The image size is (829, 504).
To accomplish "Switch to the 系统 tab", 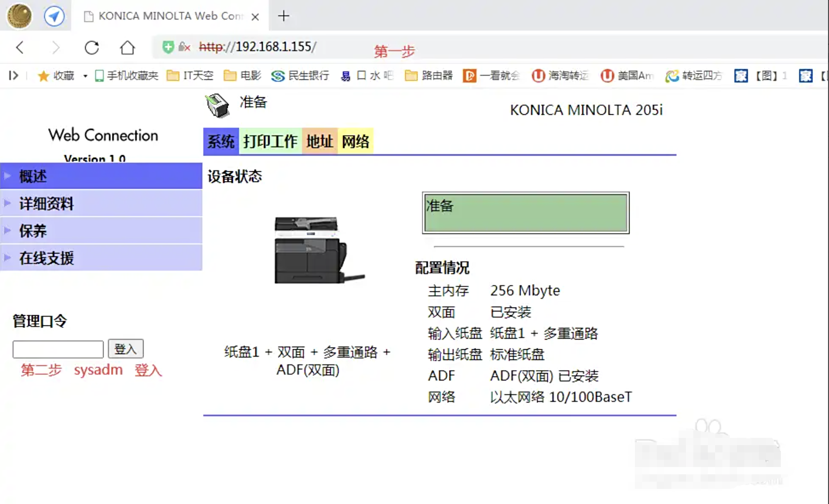I will [221, 142].
